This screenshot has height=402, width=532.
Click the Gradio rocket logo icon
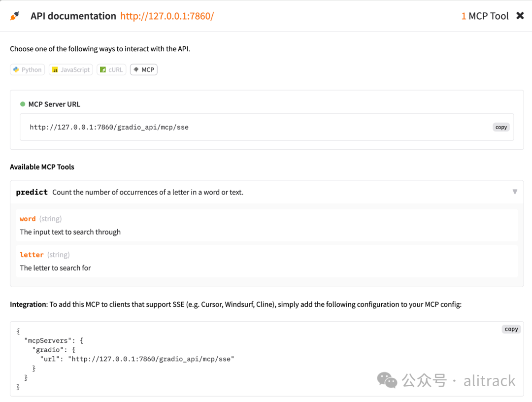(x=15, y=16)
